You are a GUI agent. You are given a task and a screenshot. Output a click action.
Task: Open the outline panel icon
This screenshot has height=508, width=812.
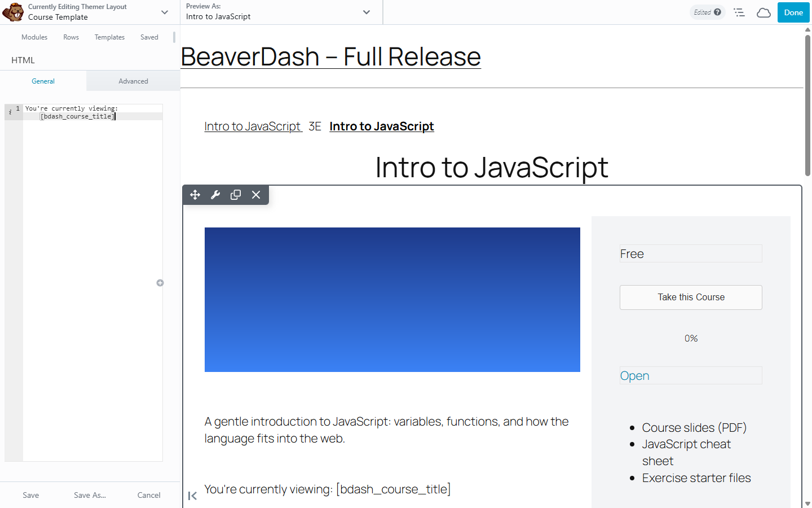tap(739, 12)
